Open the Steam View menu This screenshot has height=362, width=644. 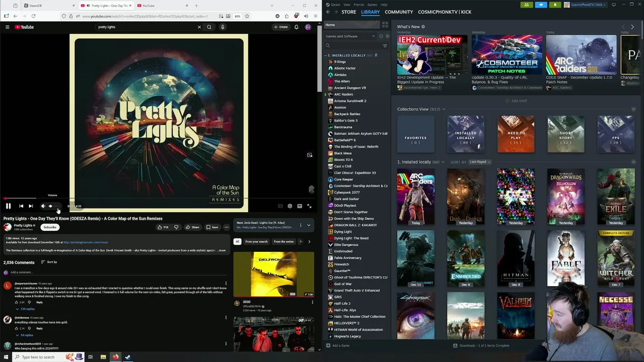[x=347, y=5]
